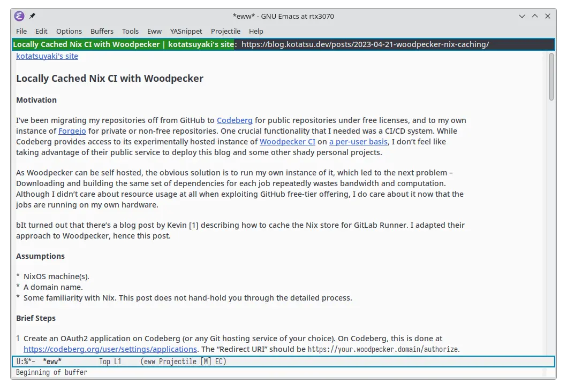Open the Edit menu

[41, 31]
